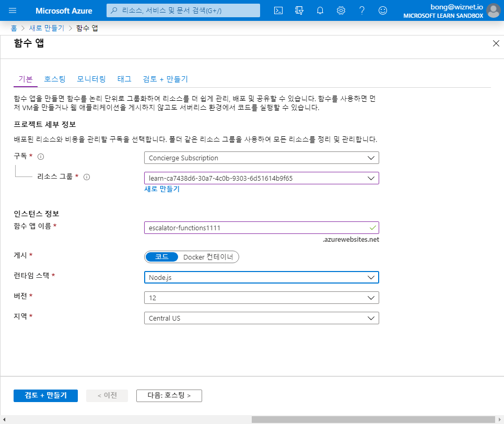The width and height of the screenshot is (504, 424).
Task: Switch to the 검토 + 만들기 tab
Action: 165,79
